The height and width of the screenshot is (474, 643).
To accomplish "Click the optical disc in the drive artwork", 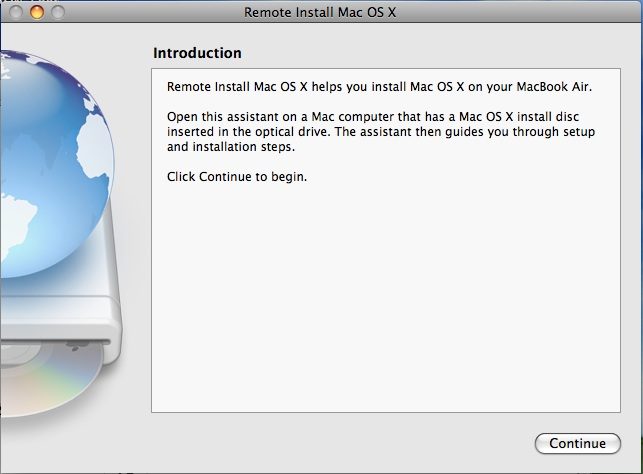I will (x=51, y=377).
